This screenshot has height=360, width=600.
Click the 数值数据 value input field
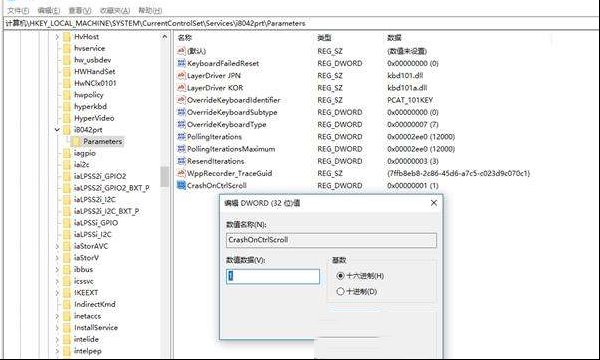[x=273, y=276]
